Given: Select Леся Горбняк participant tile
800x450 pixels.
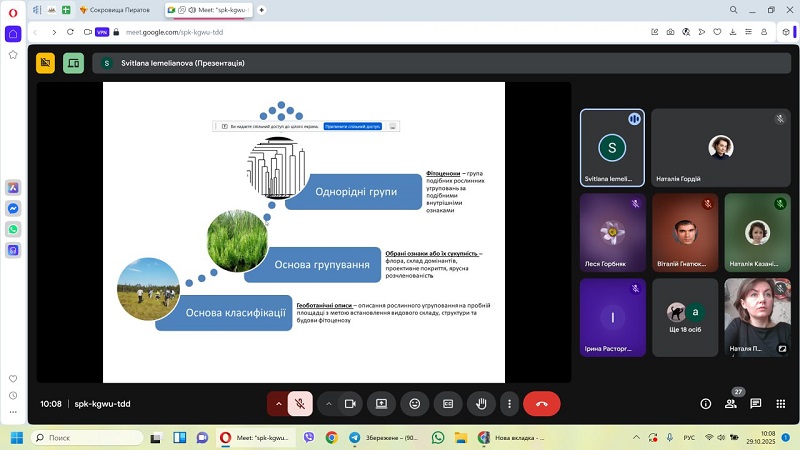Looking at the screenshot, I should [612, 233].
